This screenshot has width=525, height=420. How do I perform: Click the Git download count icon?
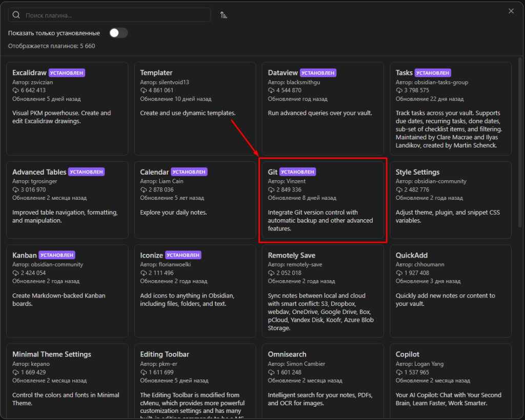271,190
